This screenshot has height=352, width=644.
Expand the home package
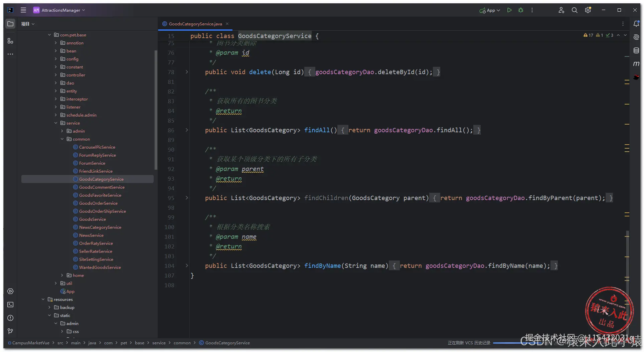(x=62, y=275)
